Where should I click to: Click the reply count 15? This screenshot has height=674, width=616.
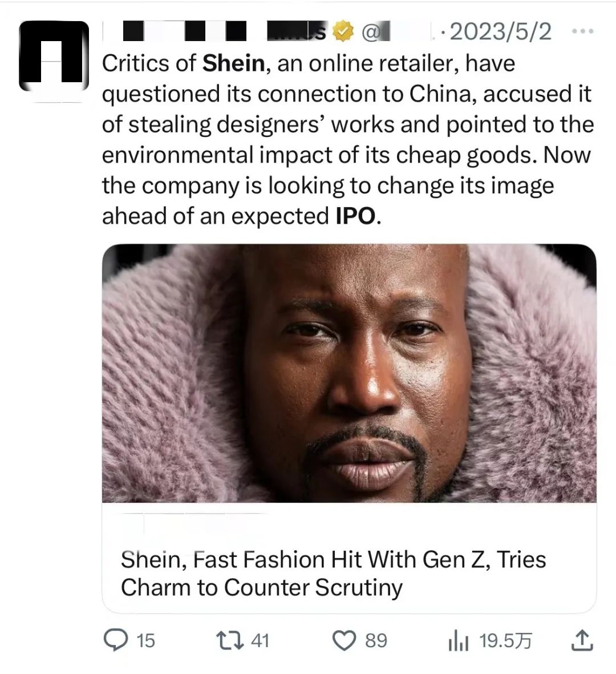(x=146, y=641)
